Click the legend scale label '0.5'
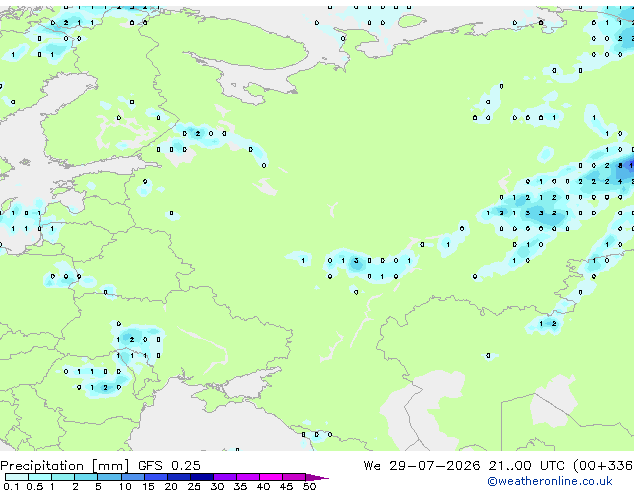 pos(35,486)
